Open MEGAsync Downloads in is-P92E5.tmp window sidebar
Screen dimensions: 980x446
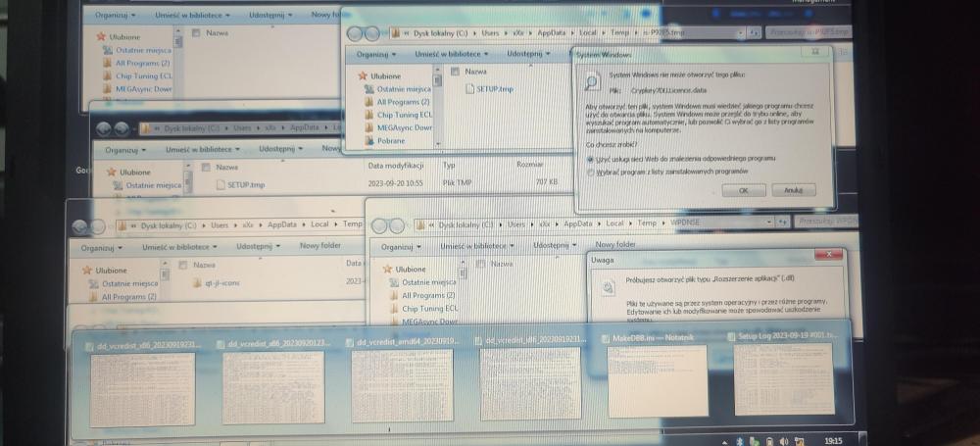coord(403,127)
